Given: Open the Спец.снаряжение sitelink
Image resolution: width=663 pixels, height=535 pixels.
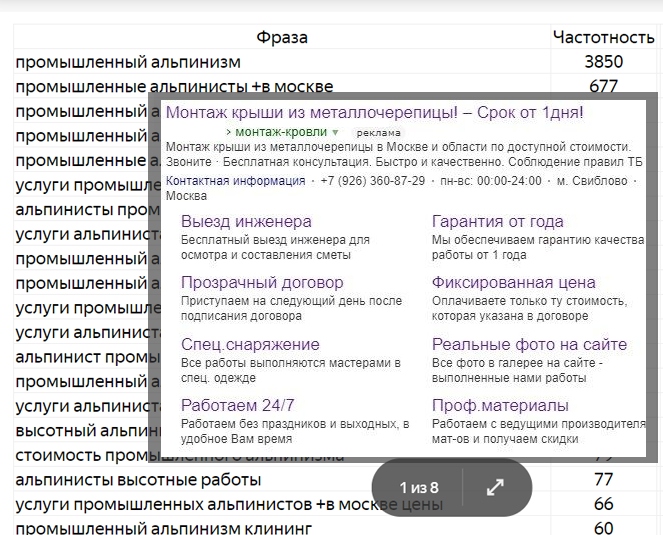Looking at the screenshot, I should pos(250,345).
